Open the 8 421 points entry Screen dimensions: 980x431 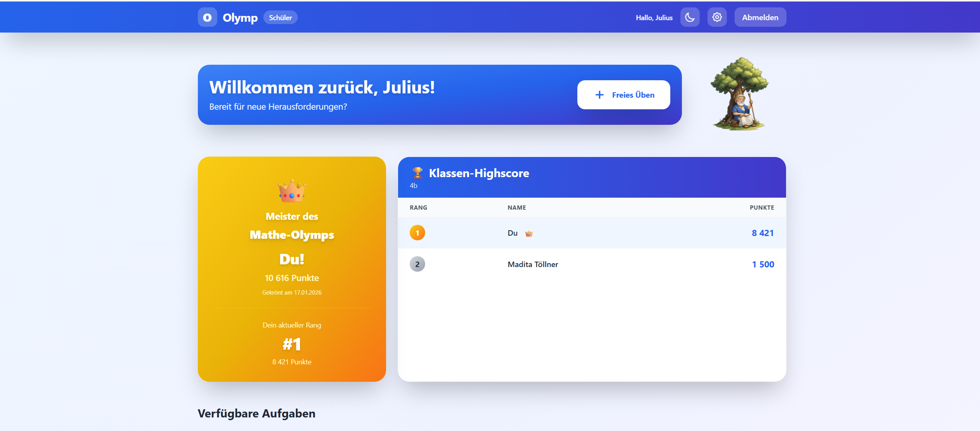[763, 233]
